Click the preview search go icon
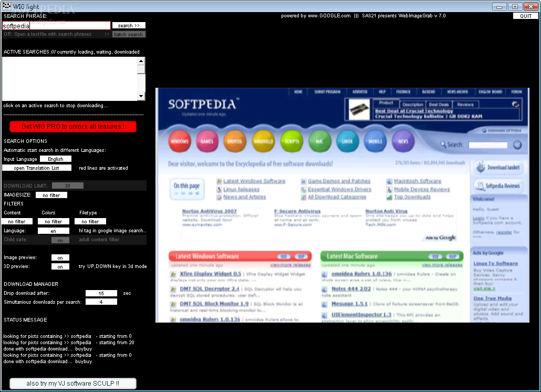Viewport: 541px width, 392px height. [517, 145]
